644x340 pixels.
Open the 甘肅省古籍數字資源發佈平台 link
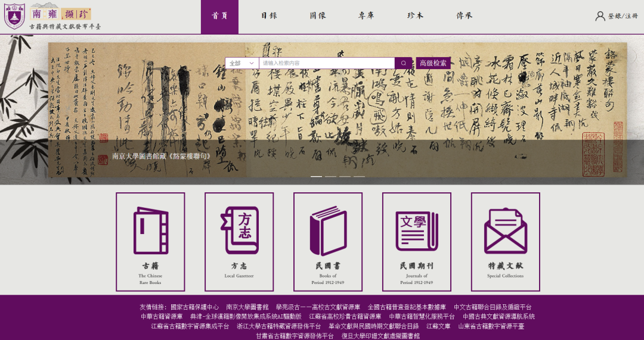point(295,336)
